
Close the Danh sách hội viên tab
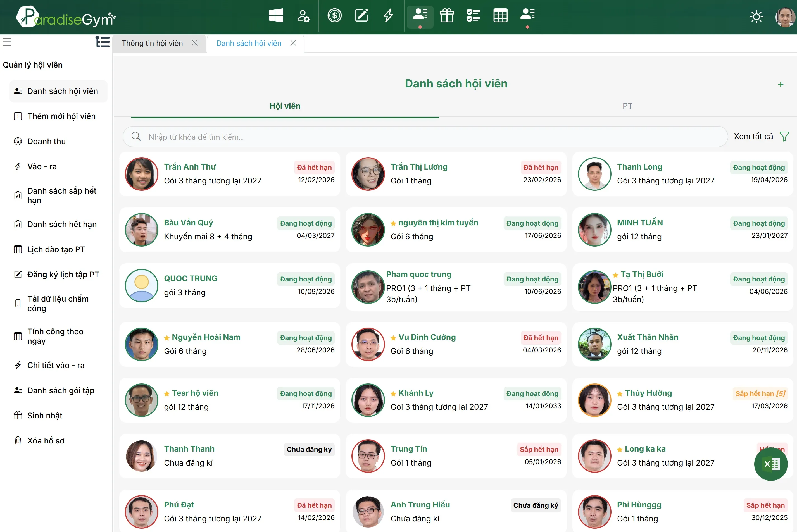click(293, 43)
